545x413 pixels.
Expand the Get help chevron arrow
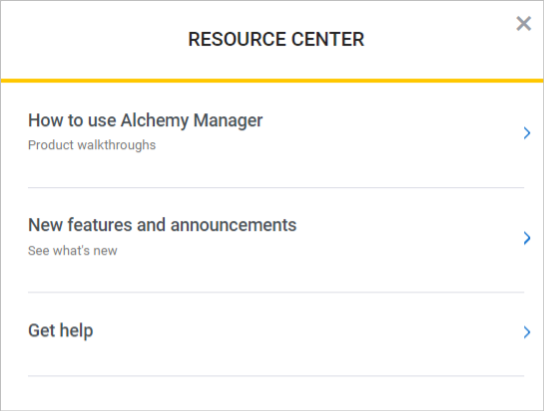point(527,332)
